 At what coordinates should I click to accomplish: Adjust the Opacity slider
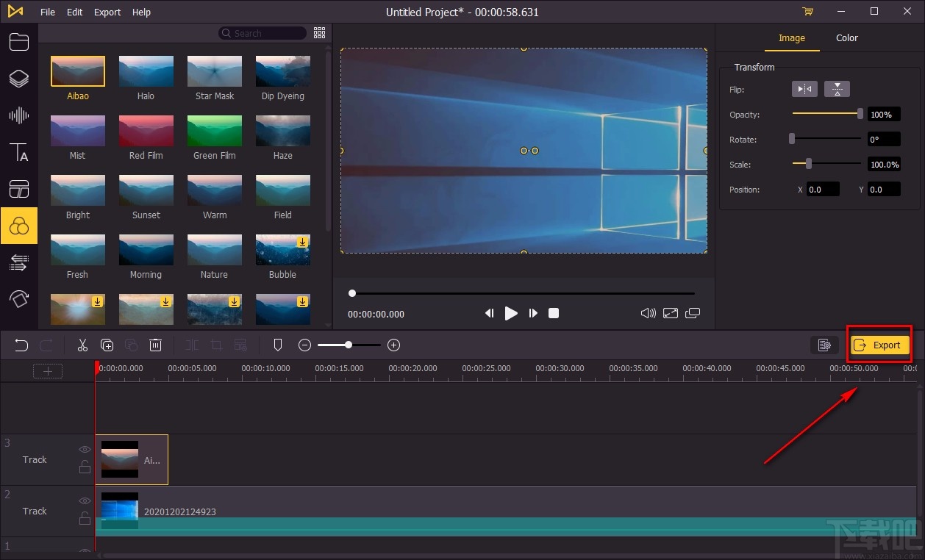[859, 114]
